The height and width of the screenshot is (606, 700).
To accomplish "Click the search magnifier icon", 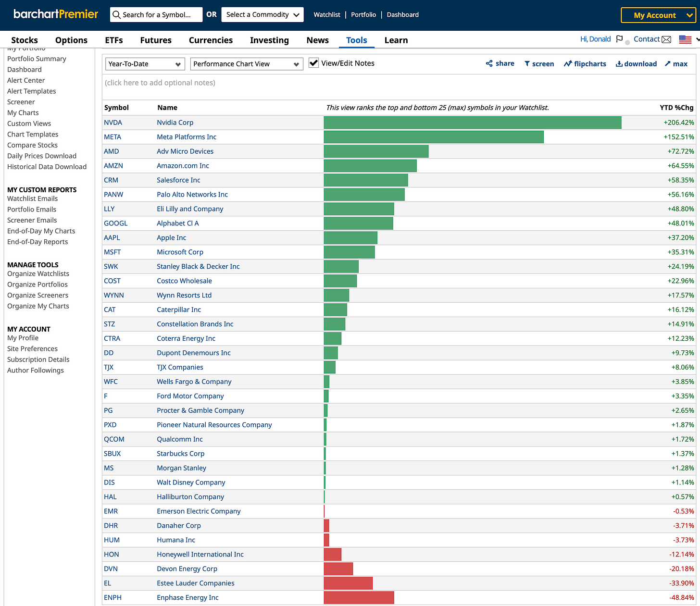I will [116, 15].
